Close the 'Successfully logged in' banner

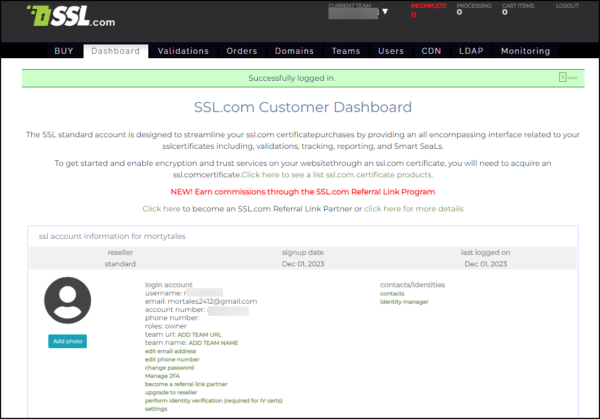pyautogui.click(x=568, y=77)
